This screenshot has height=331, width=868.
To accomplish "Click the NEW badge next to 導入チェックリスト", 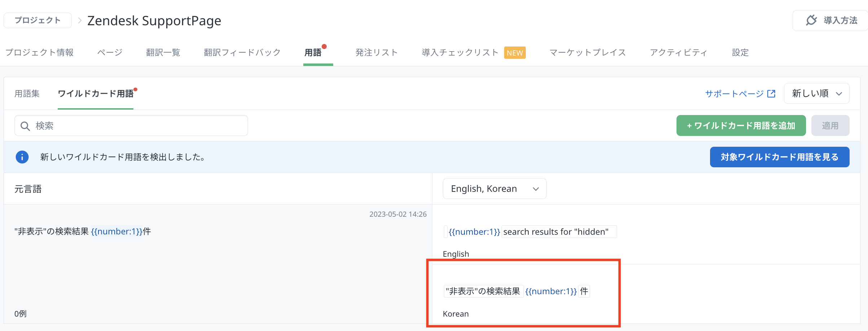I will click(x=515, y=53).
